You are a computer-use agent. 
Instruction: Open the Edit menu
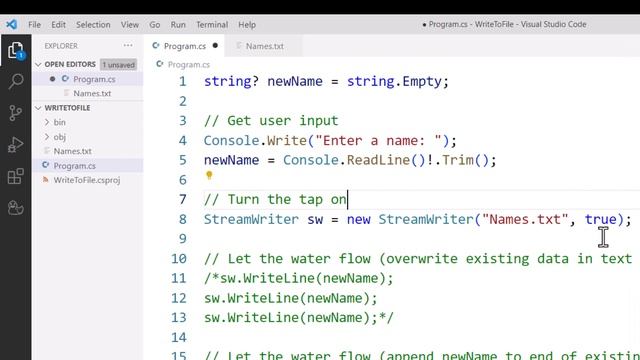pyautogui.click(x=58, y=24)
